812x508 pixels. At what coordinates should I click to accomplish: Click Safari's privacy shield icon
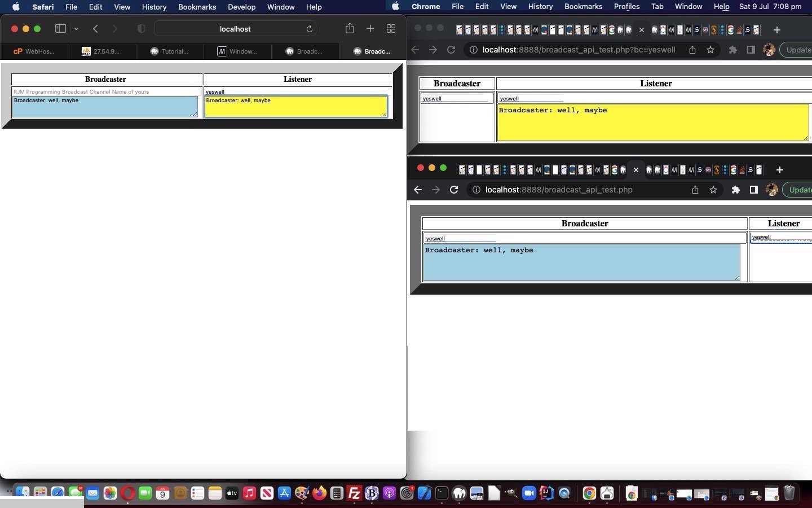pos(141,29)
